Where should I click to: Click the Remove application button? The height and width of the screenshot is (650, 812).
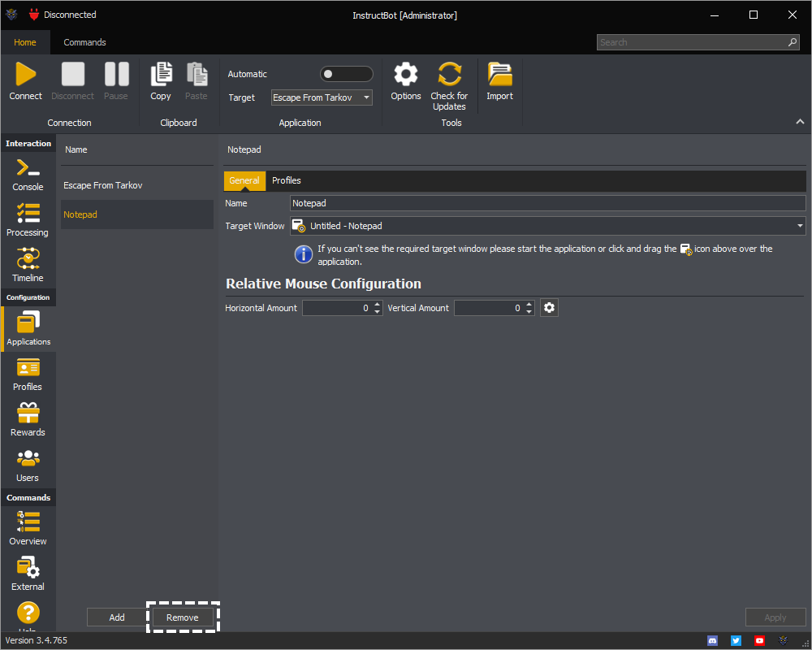(x=182, y=617)
